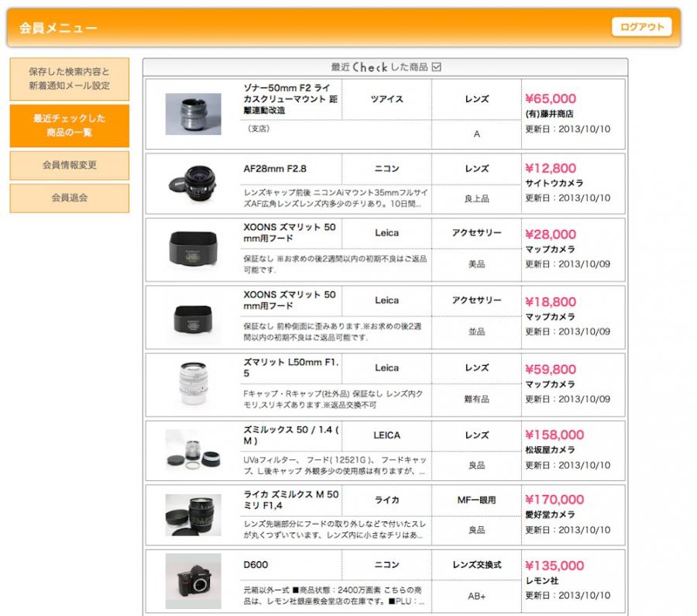Click the D600 description starting 元箱以外一式
This screenshot has height=616, width=697.
point(335,596)
